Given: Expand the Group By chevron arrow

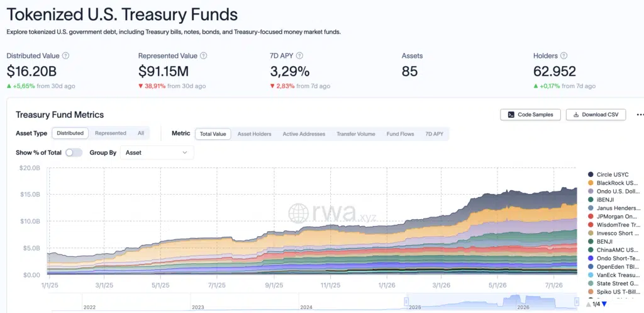Looking at the screenshot, I should (184, 152).
